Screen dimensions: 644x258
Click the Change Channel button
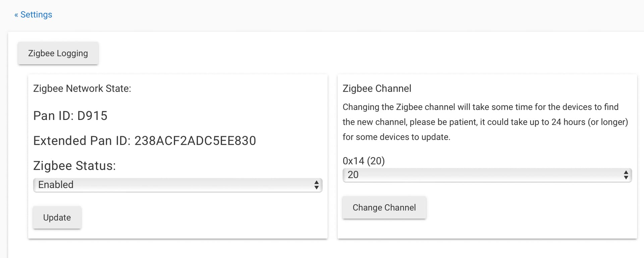384,207
